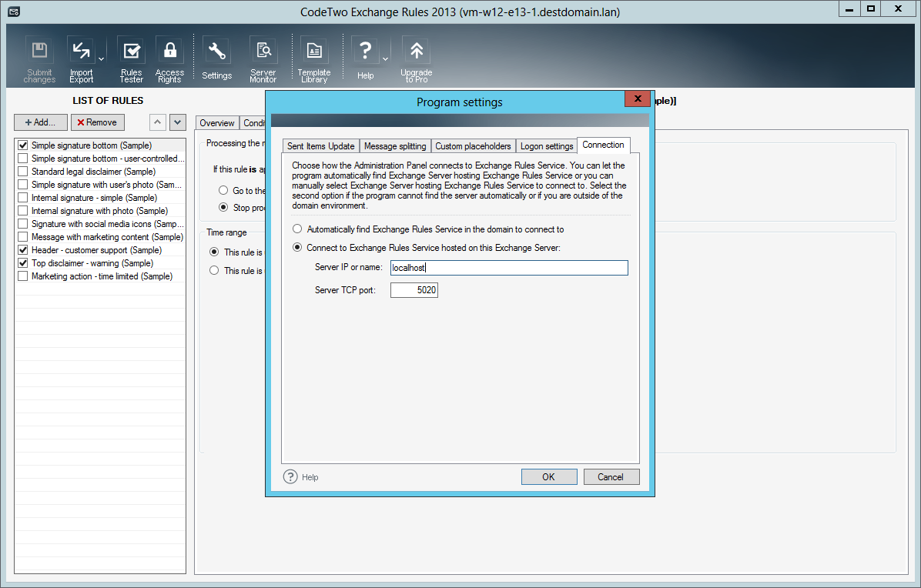Select Automatically find Exchange Rules Service option

click(x=298, y=229)
